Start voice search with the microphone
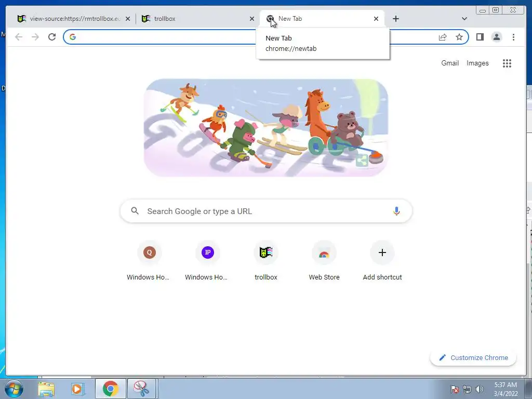 [396, 211]
